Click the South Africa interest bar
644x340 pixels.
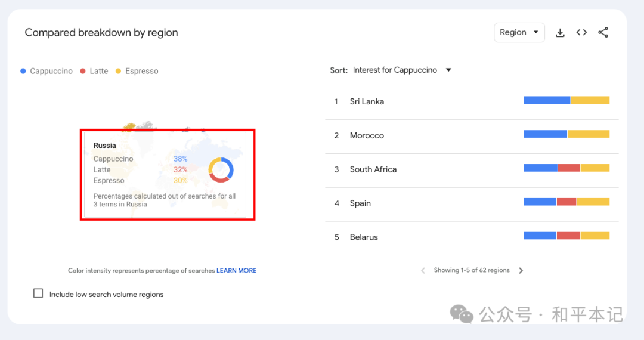(x=566, y=168)
